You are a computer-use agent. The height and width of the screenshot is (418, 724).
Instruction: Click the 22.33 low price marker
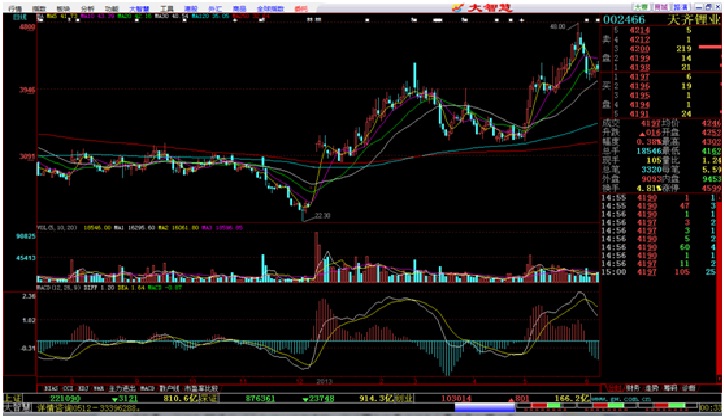(x=322, y=216)
